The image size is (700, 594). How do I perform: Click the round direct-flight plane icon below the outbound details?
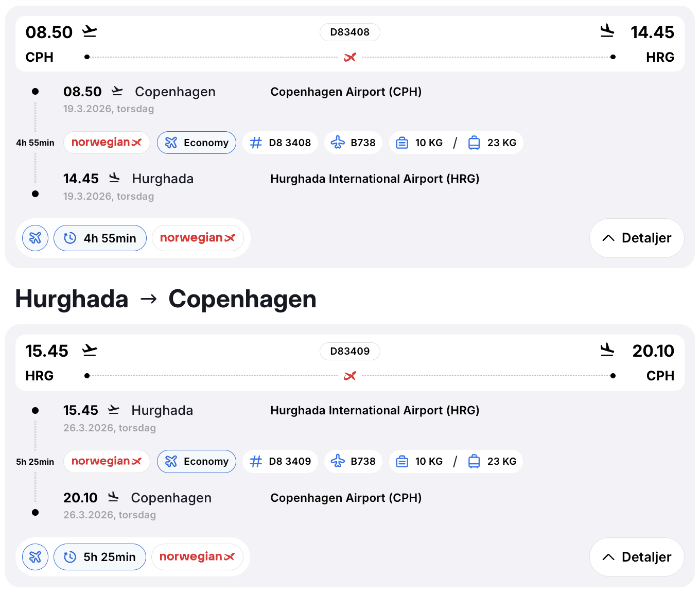click(35, 238)
